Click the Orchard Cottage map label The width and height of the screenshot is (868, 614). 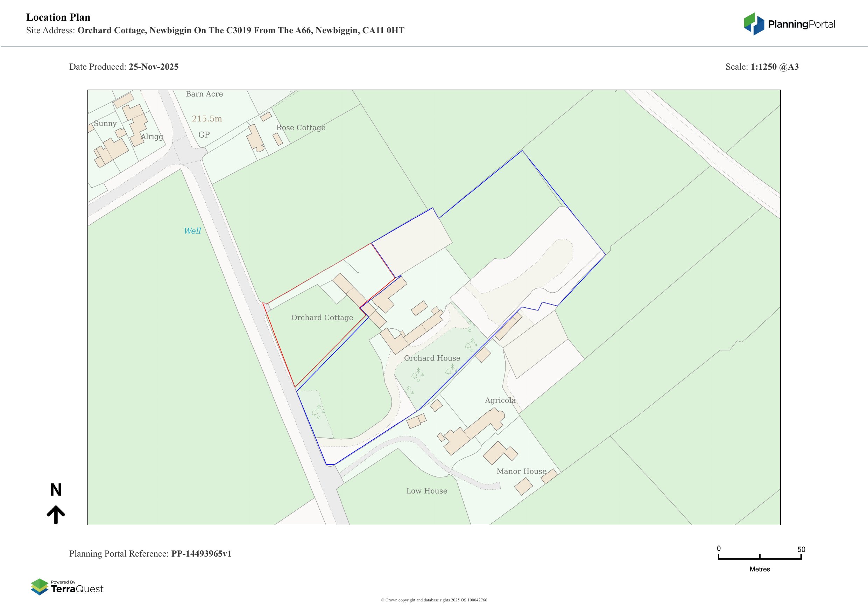[322, 318]
